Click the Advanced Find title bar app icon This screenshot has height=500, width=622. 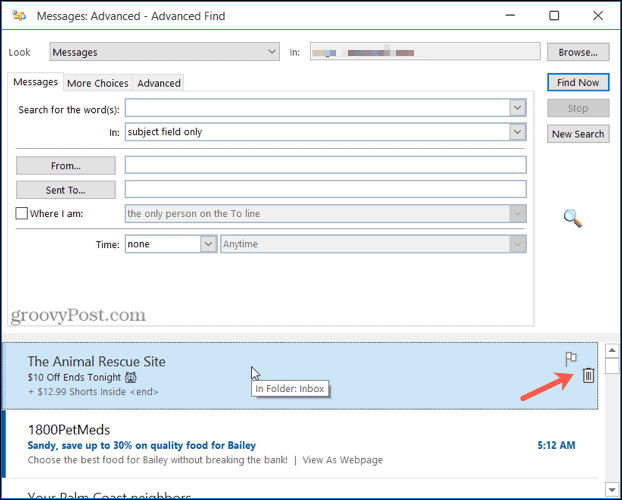[19, 16]
